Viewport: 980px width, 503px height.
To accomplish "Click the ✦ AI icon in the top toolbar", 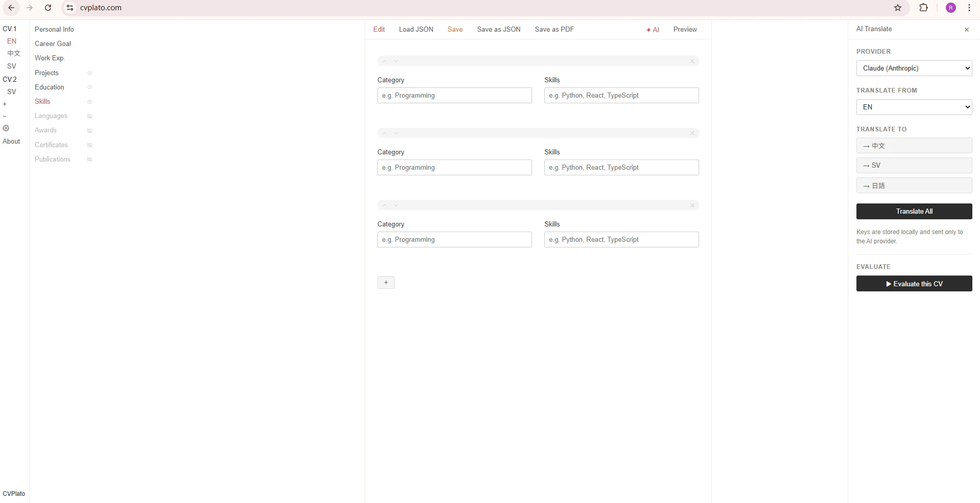I will 653,29.
